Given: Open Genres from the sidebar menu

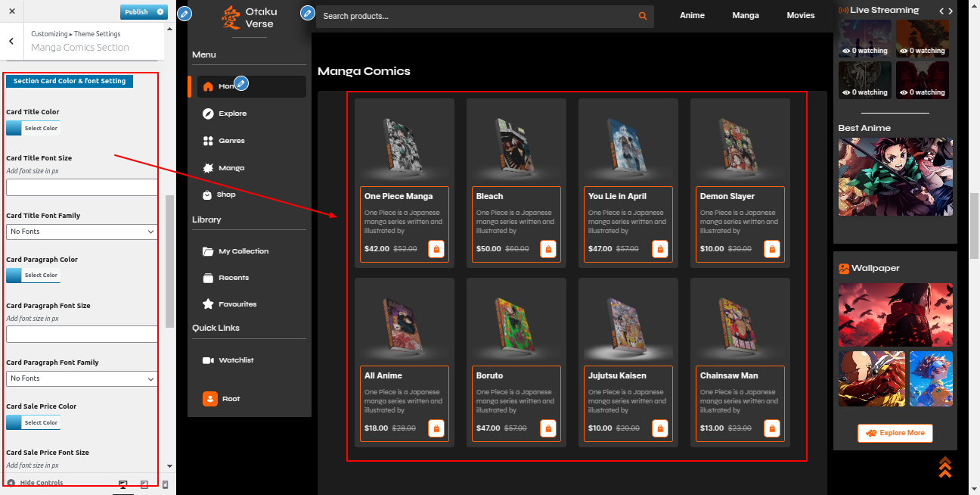Looking at the screenshot, I should point(232,141).
